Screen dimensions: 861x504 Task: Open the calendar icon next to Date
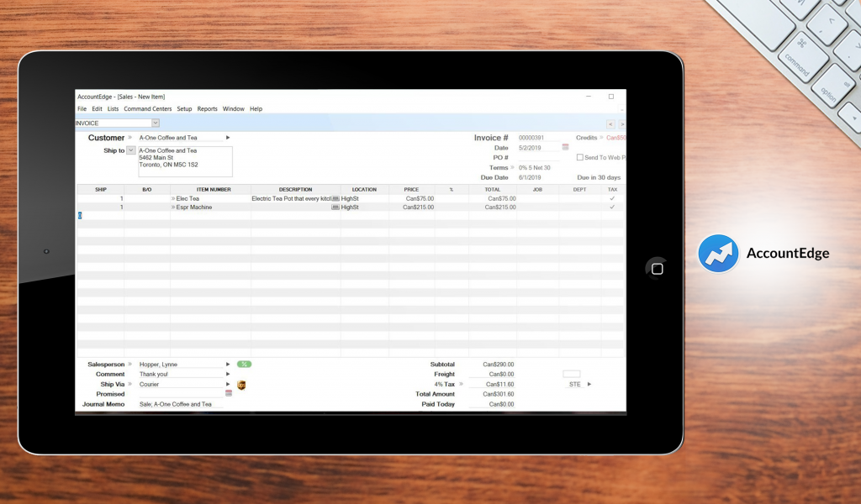(566, 148)
